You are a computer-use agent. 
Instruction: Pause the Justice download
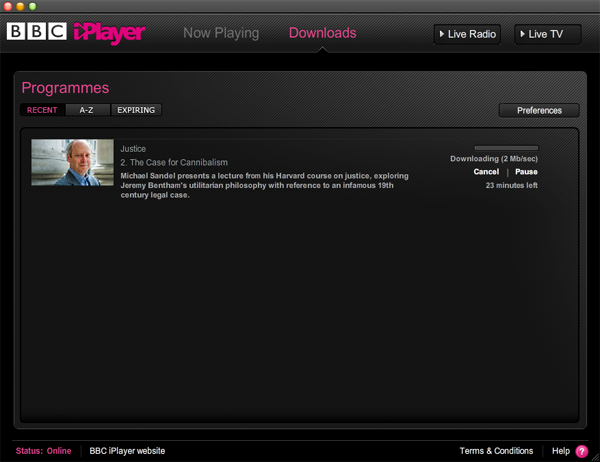tap(526, 172)
